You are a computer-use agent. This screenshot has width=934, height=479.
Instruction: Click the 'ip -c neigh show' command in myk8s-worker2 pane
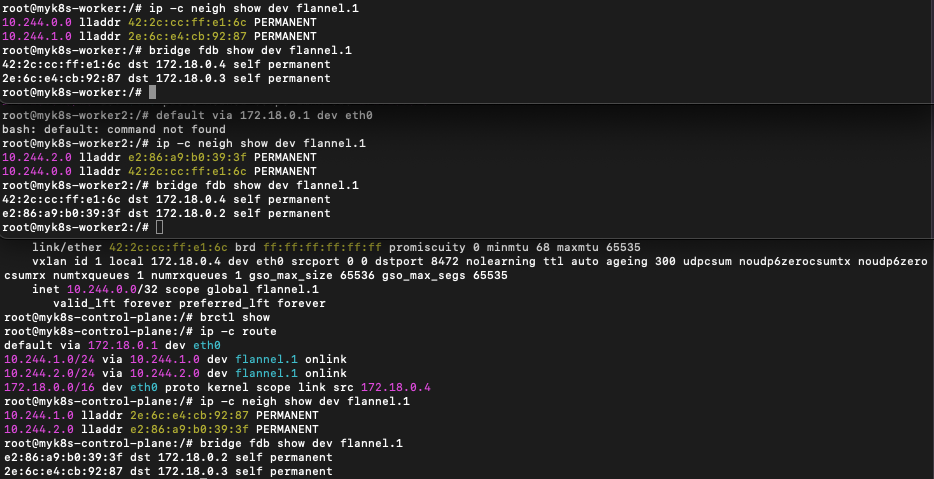tap(261, 144)
